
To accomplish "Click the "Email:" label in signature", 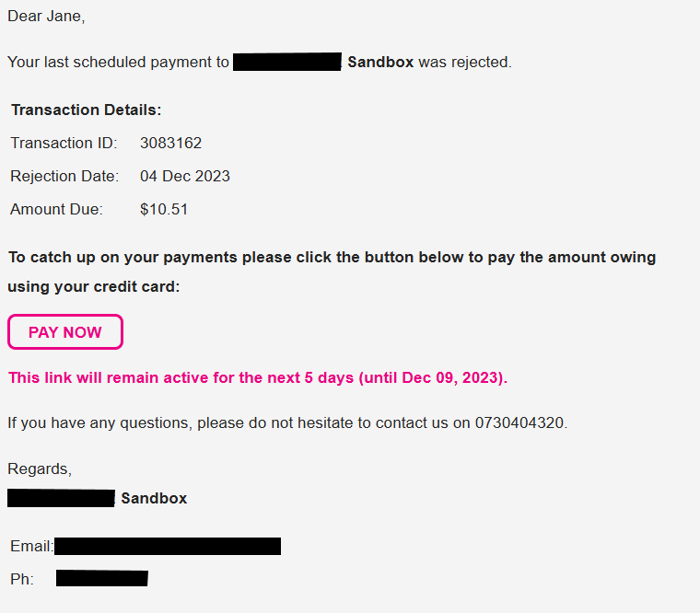I will pyautogui.click(x=31, y=547).
